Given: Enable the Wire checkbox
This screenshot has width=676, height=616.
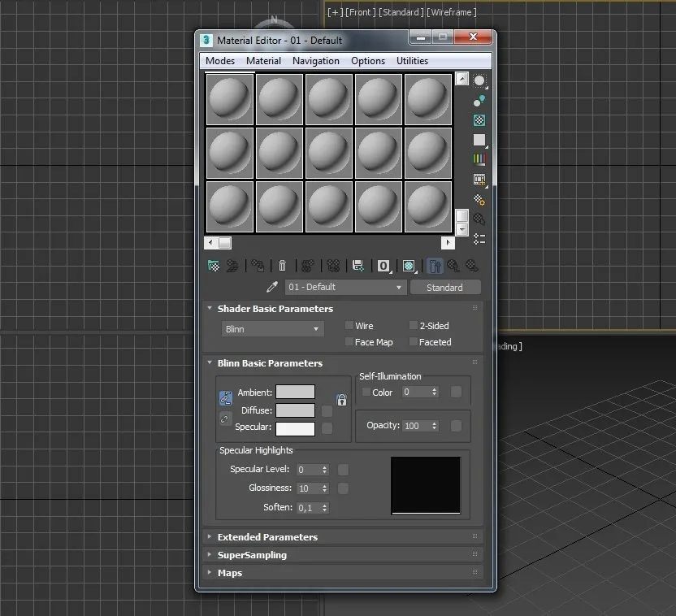Looking at the screenshot, I should pos(349,326).
